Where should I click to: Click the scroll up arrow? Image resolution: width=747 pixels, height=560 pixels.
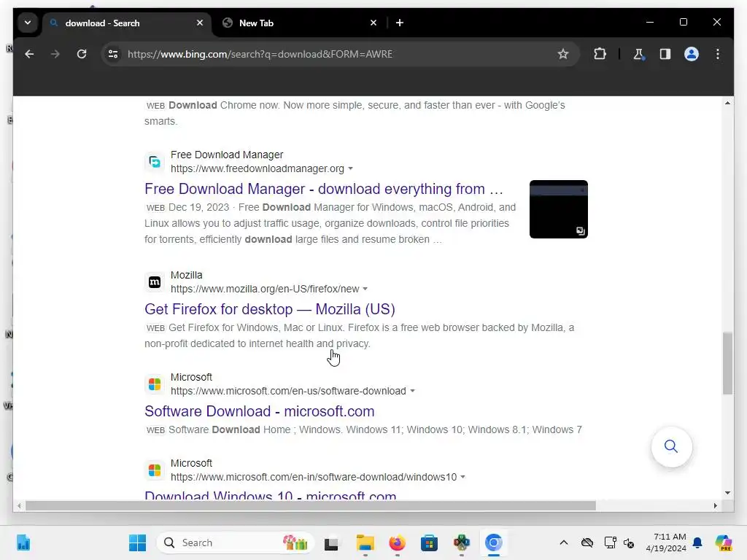point(727,103)
